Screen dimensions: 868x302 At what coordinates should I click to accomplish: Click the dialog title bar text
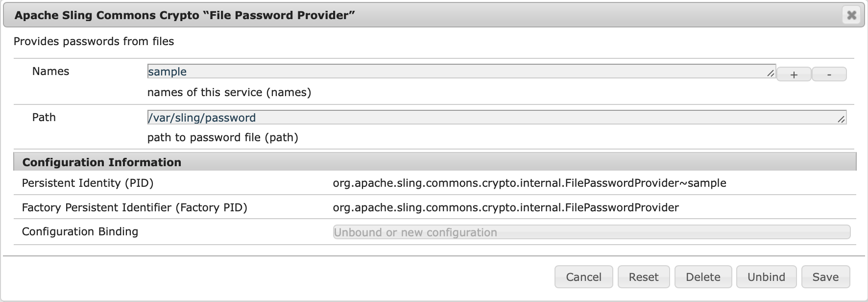pos(184,15)
